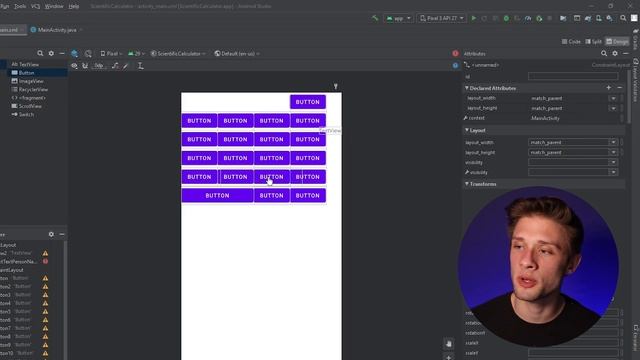Open the API 29 version dropdown
This screenshot has height=360, width=640.
136,53
